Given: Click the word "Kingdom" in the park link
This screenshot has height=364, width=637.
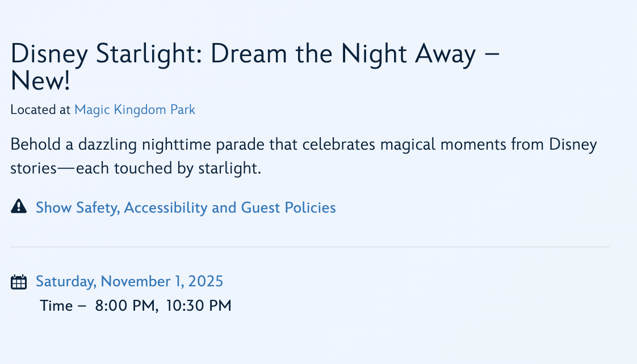Looking at the screenshot, I should (140, 109).
